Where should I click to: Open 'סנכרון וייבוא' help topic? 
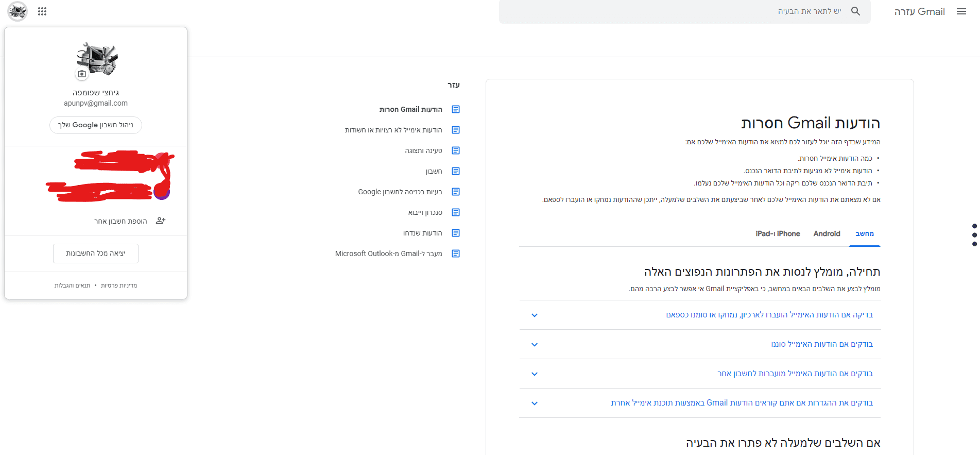425,212
